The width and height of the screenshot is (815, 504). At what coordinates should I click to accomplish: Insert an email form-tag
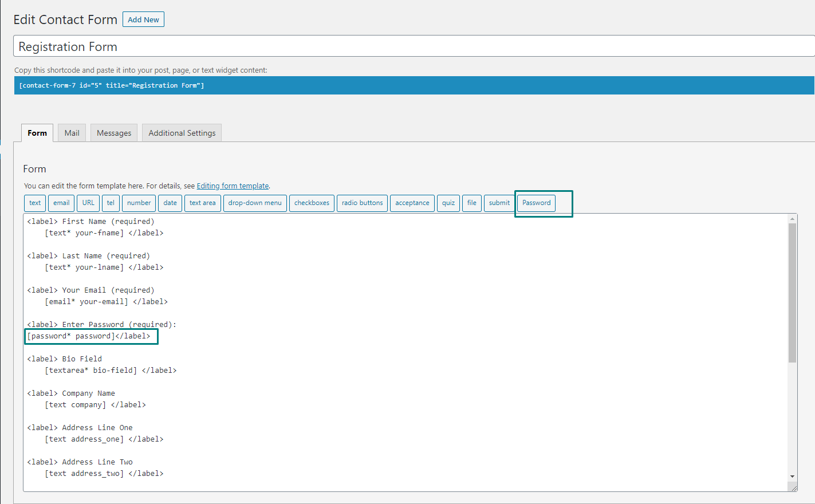click(x=61, y=203)
